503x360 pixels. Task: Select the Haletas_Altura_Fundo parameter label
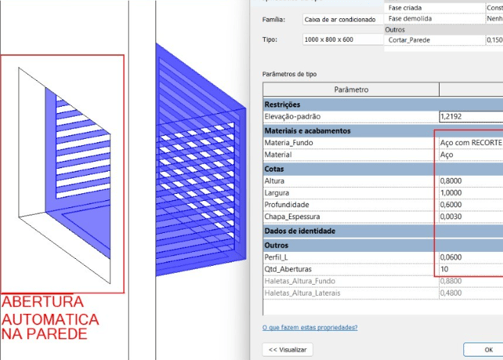point(300,281)
